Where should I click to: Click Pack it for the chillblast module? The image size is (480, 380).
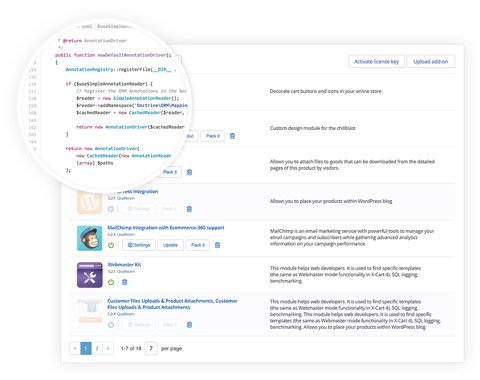(x=213, y=136)
